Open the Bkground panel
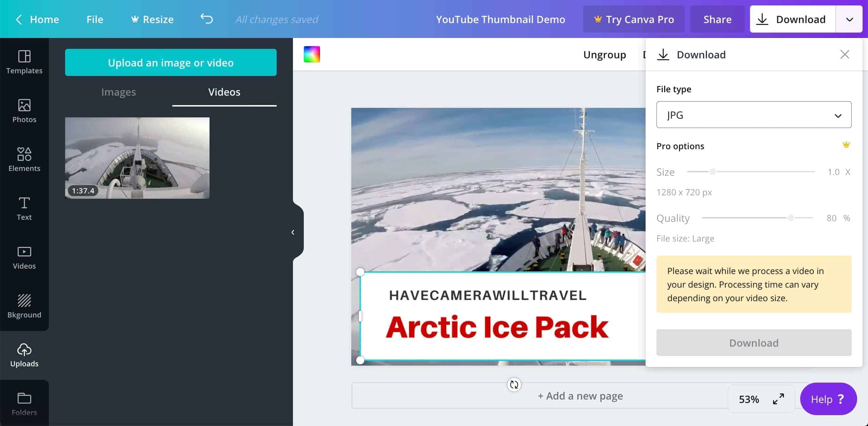Screen dimensions: 868x426 pos(24,305)
